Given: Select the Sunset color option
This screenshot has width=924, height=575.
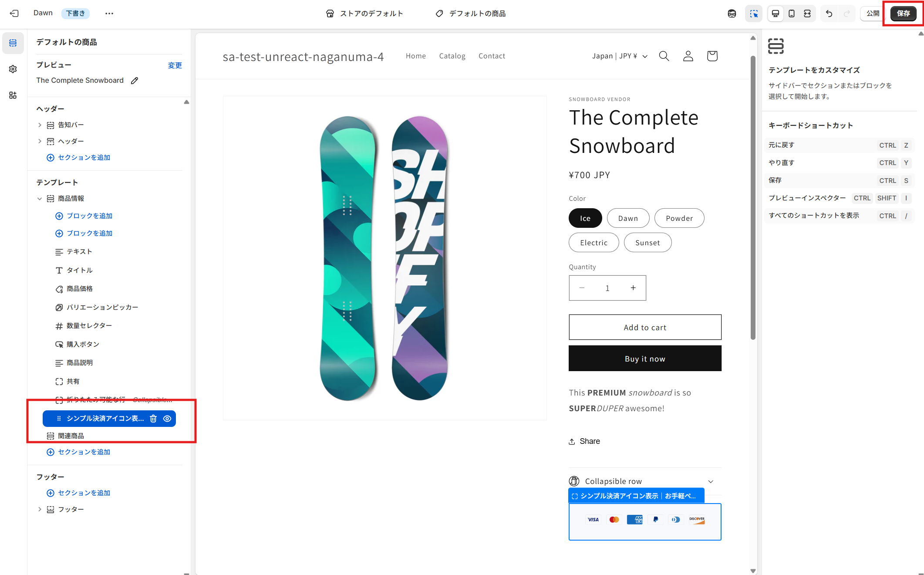Looking at the screenshot, I should tap(647, 242).
